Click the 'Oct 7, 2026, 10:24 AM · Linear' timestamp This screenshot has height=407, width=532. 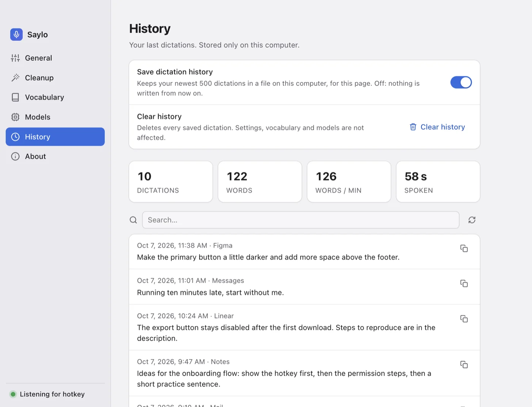tap(185, 316)
